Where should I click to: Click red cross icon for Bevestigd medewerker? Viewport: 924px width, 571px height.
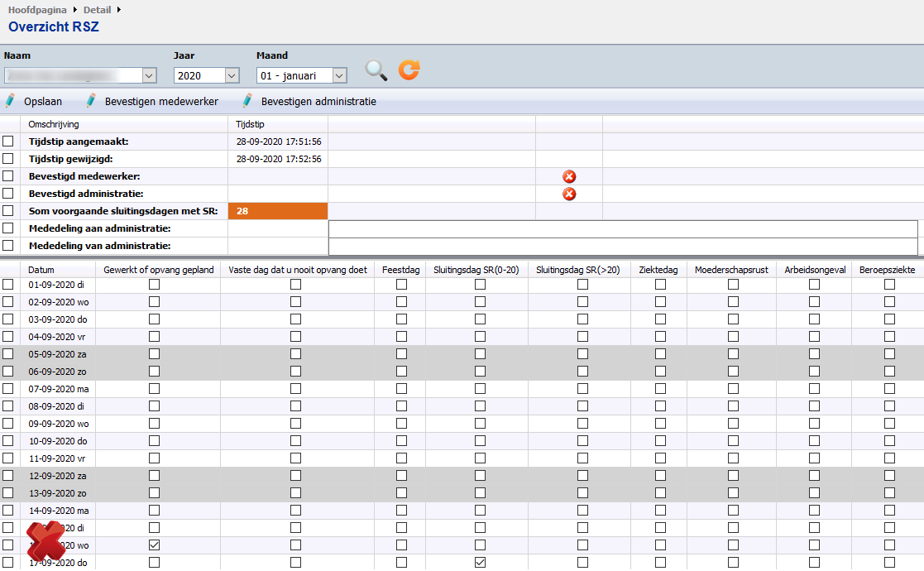point(569,176)
